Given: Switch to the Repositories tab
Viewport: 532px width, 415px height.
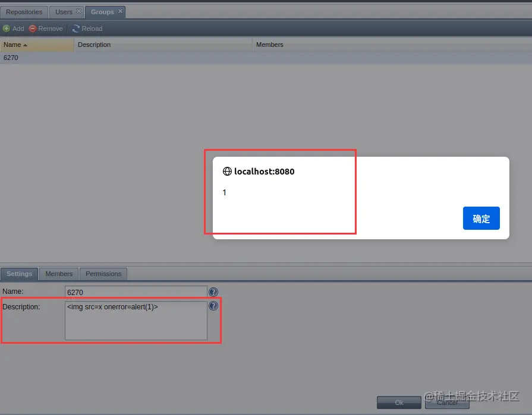Looking at the screenshot, I should pos(24,12).
